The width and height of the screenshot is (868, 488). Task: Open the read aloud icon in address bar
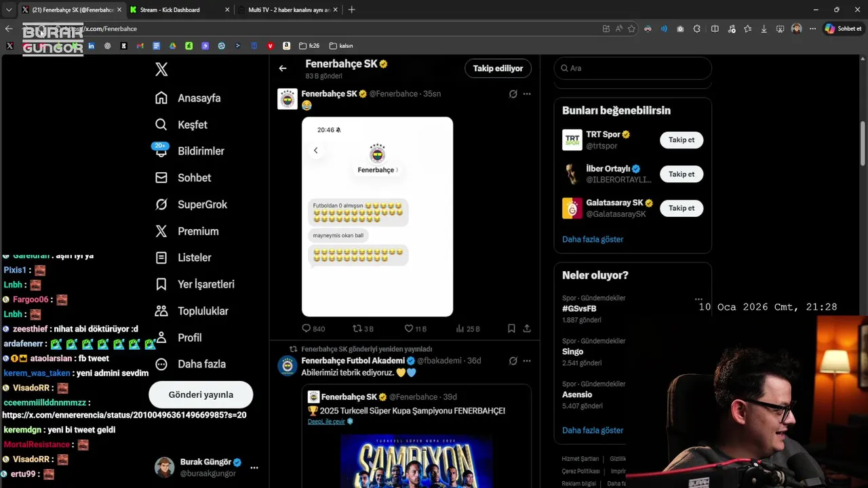point(619,28)
